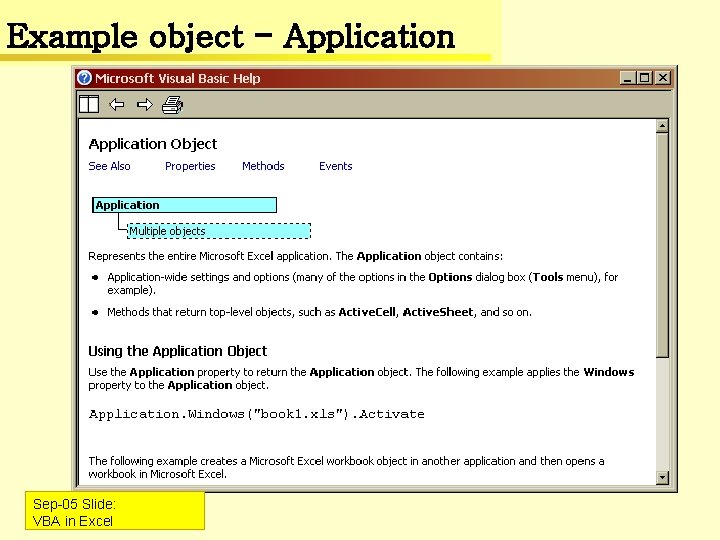Screen dimensions: 720x540
Task: Click the bold word ActiveSheet
Action: click(438, 312)
